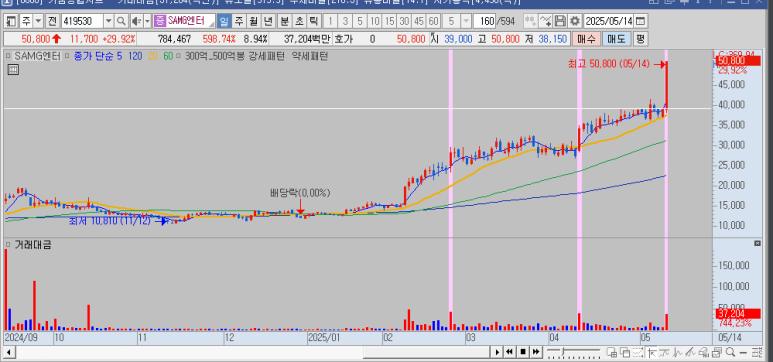The image size is (773, 362).
Task: Click the list options icon at bottom right
Action: 757,352
